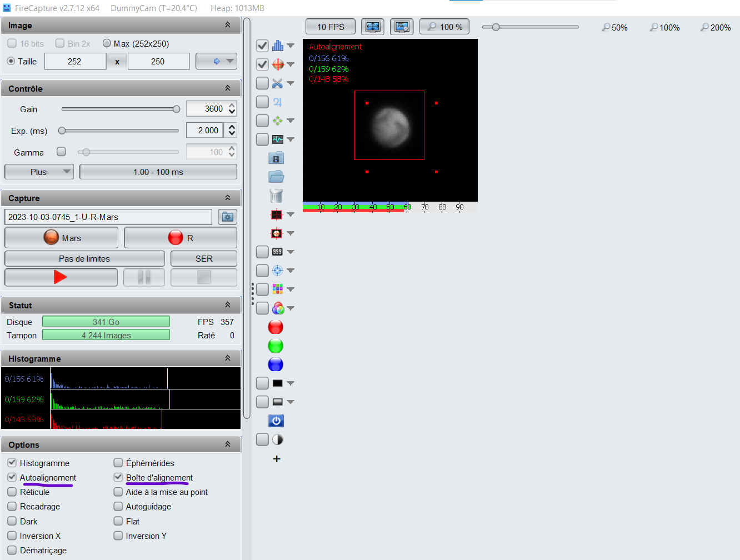Select the Max (252x250) radio button

coord(107,43)
